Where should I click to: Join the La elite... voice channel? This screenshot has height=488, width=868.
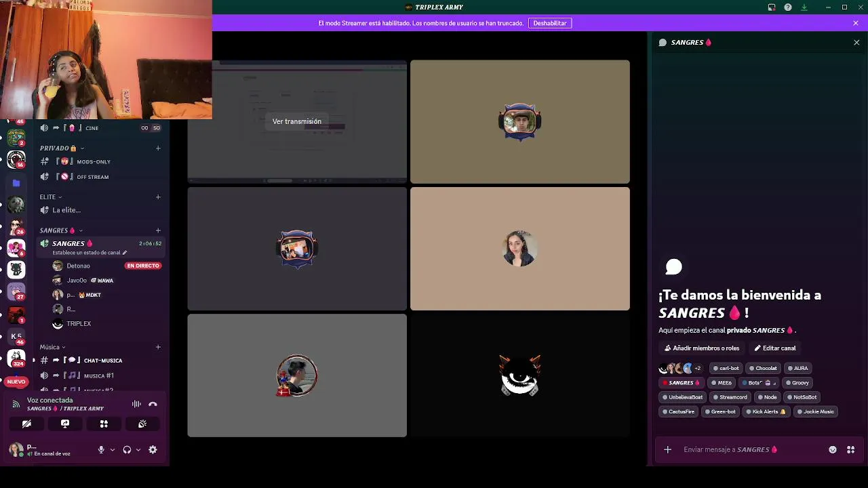pyautogui.click(x=100, y=210)
